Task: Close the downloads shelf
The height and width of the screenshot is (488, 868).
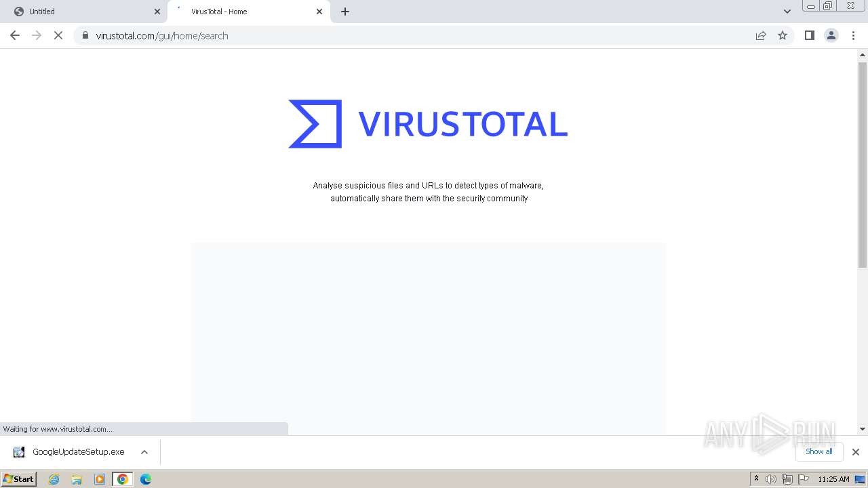Action: [855, 452]
